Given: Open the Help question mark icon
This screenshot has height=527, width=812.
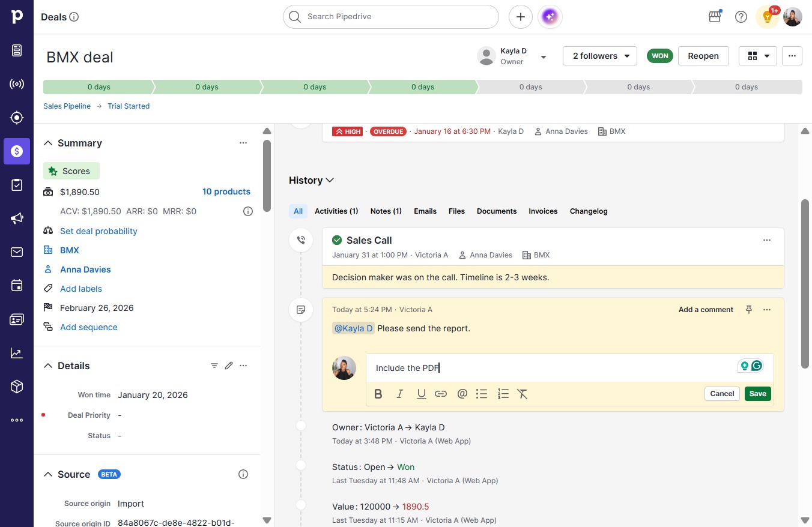Looking at the screenshot, I should click(x=741, y=17).
